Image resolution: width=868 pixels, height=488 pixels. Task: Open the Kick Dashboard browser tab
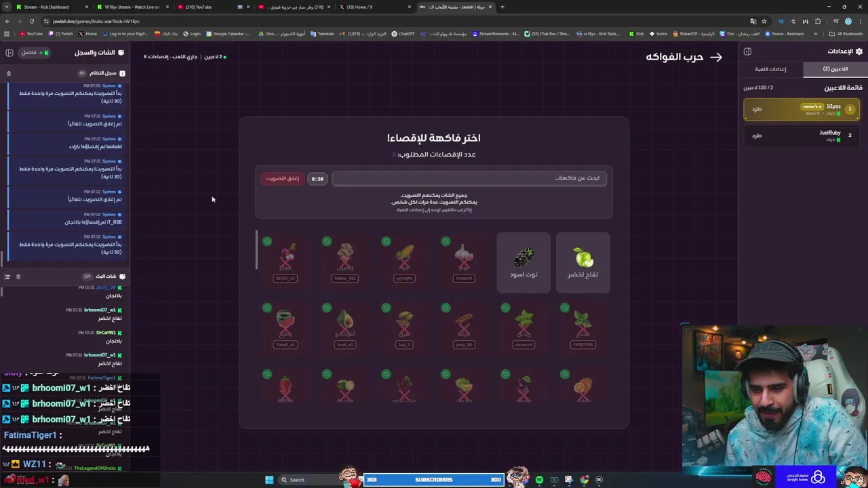point(53,7)
